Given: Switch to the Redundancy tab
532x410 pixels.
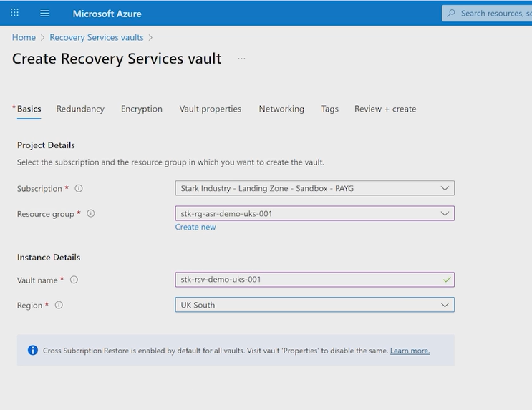Looking at the screenshot, I should pyautogui.click(x=80, y=109).
